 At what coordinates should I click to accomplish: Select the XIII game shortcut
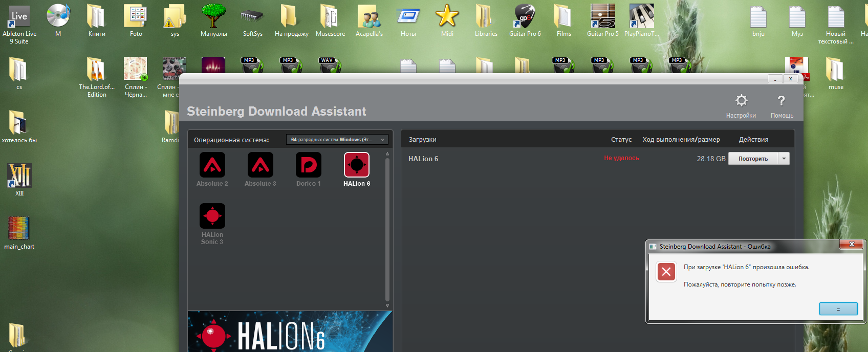coord(19,180)
